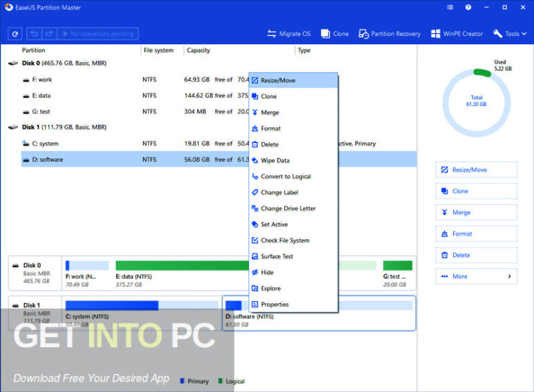Click the Surface Test icon
The height and width of the screenshot is (392, 534).
coord(255,256)
